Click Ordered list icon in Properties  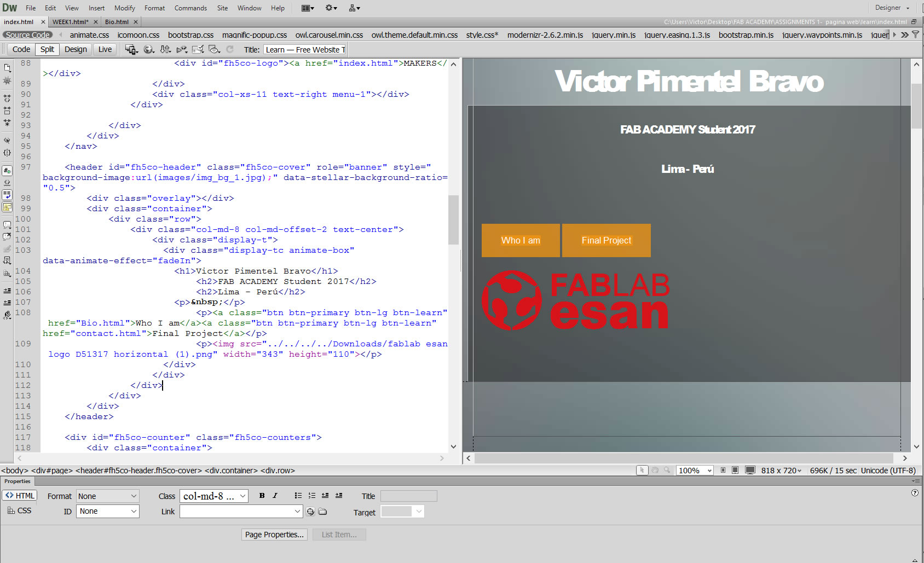pos(312,496)
